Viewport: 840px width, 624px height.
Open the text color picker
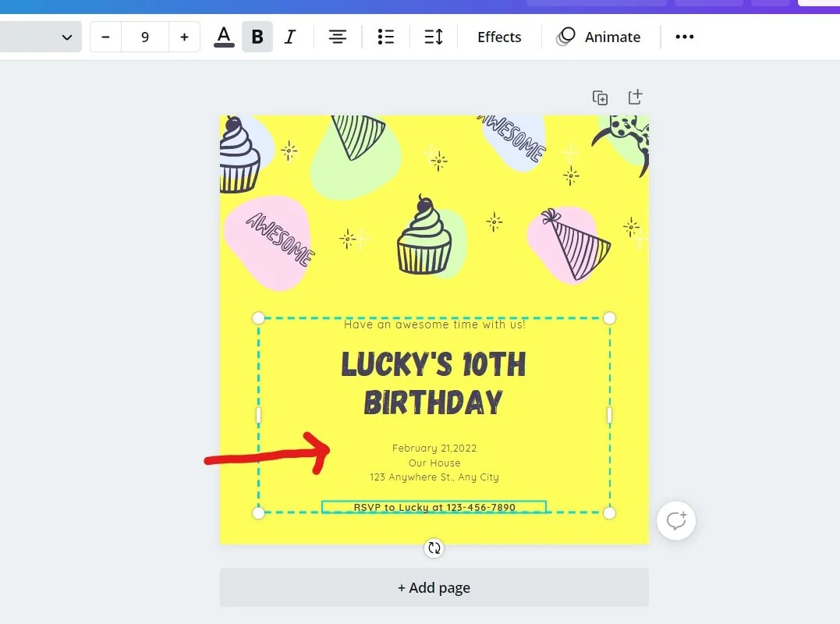(224, 36)
